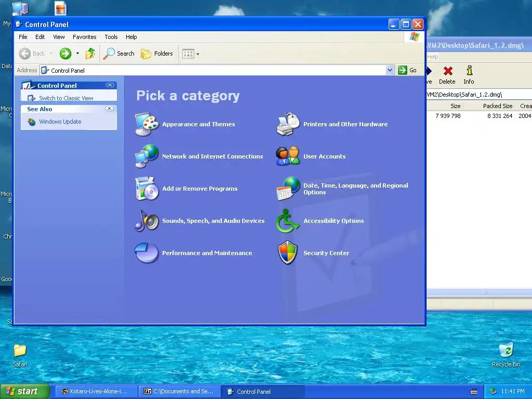Open the Sounds, Speech, and Audio Devices speaker icon
The height and width of the screenshot is (399, 532).
point(147,221)
